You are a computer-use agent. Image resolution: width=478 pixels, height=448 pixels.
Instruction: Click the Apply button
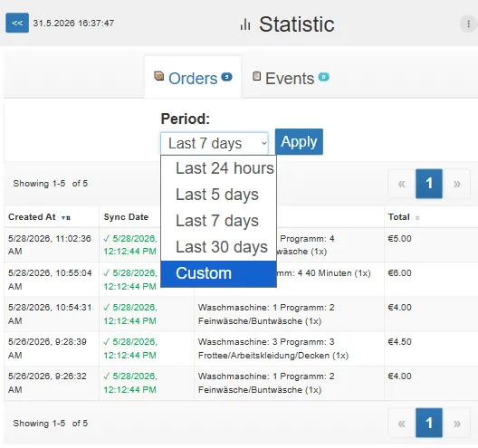[299, 142]
